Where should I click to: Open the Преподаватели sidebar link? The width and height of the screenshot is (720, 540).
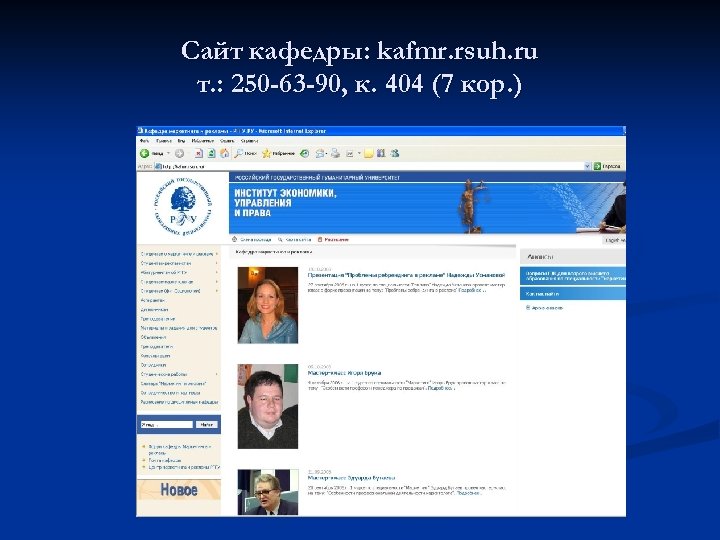coord(157,347)
